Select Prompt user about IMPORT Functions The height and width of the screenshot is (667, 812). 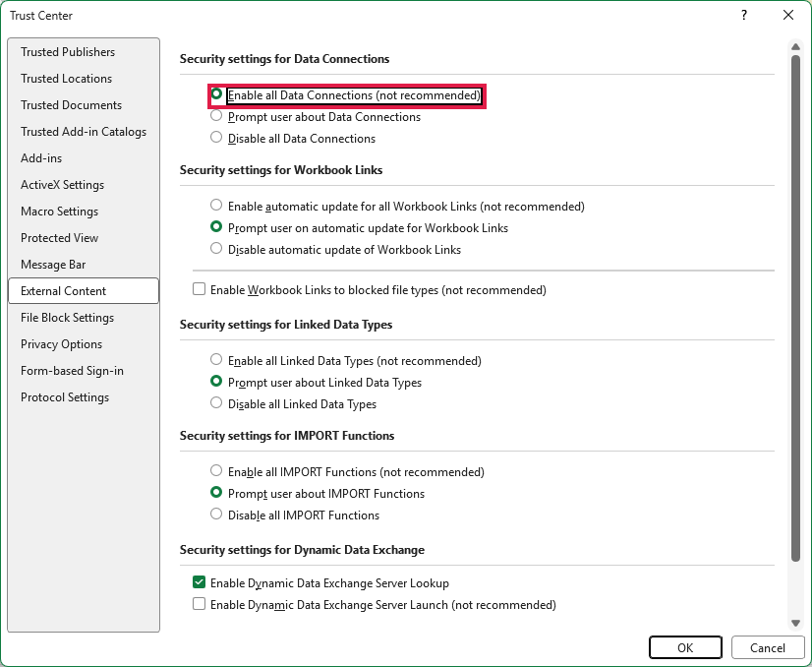tap(216, 492)
